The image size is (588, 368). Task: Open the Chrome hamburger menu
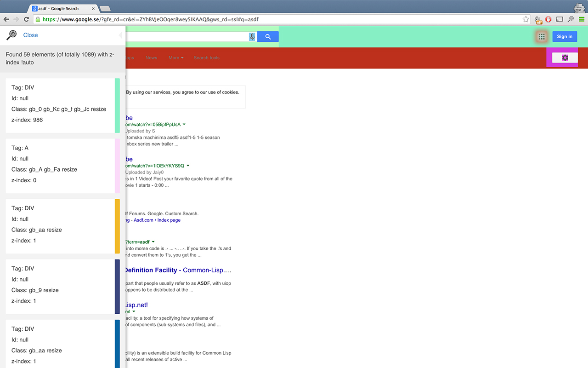(582, 19)
